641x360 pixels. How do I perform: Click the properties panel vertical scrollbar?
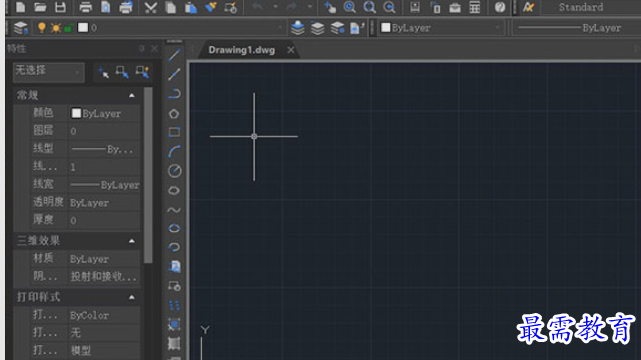[148, 175]
